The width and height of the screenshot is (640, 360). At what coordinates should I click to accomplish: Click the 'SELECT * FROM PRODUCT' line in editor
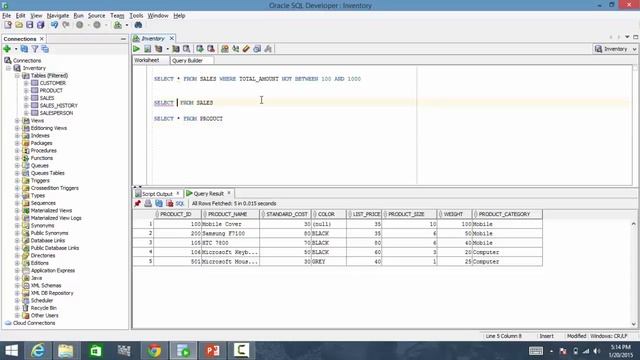188,119
